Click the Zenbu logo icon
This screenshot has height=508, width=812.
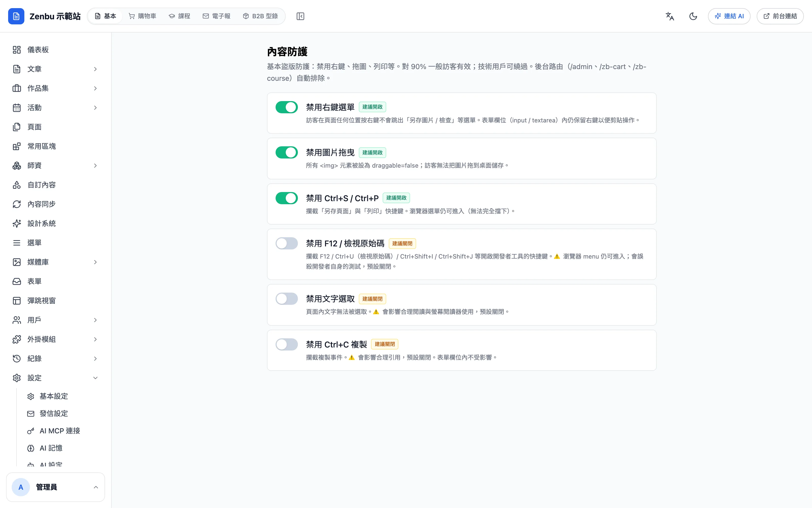point(16,16)
